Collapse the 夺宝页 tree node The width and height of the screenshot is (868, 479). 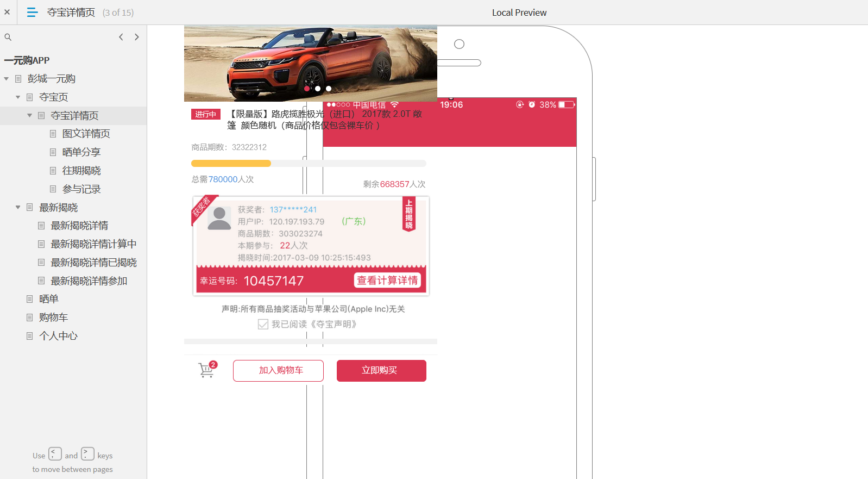click(x=18, y=97)
